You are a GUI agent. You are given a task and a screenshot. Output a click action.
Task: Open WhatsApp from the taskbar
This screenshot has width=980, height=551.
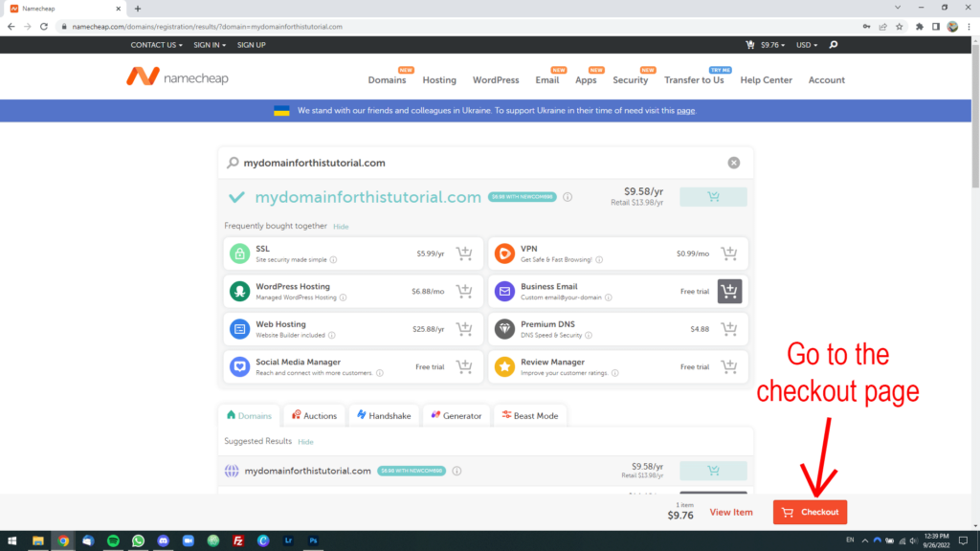pos(138,541)
